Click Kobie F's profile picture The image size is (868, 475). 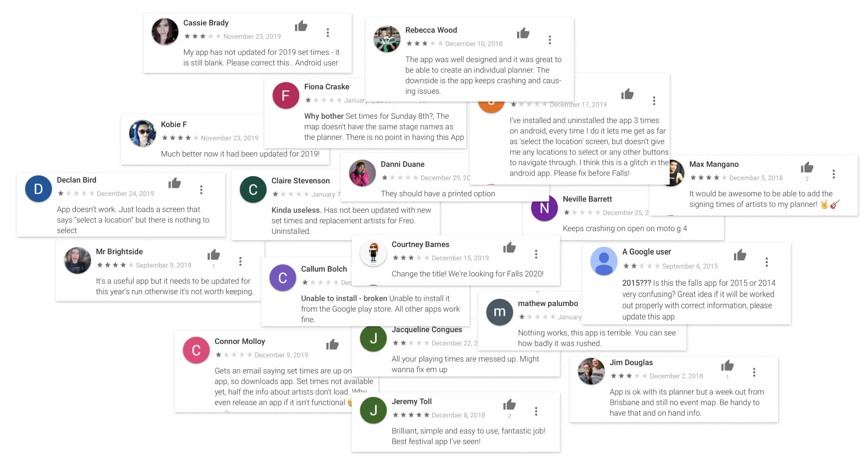[143, 133]
